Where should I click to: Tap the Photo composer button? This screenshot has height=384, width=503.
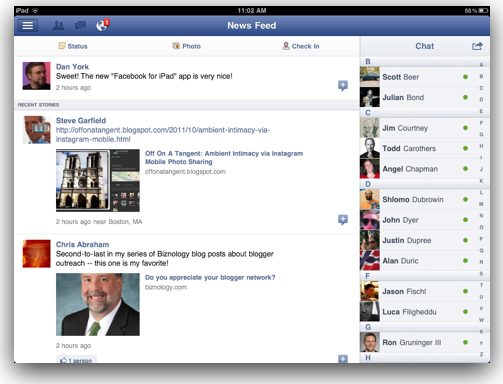187,46
